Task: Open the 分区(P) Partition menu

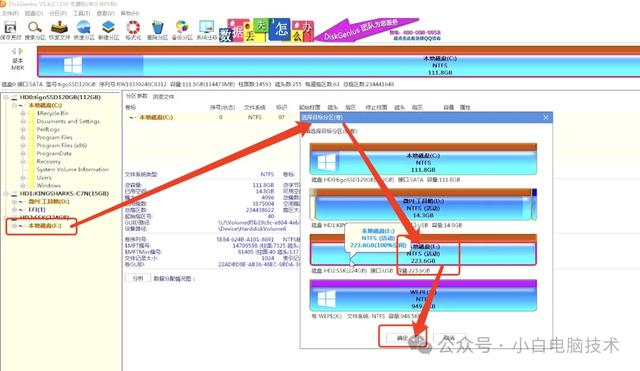Action: coord(58,13)
